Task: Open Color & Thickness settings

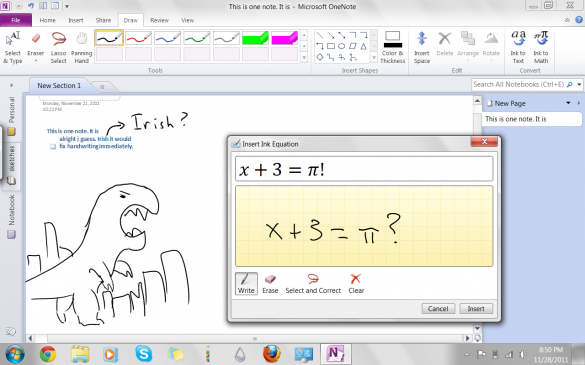Action: click(392, 47)
